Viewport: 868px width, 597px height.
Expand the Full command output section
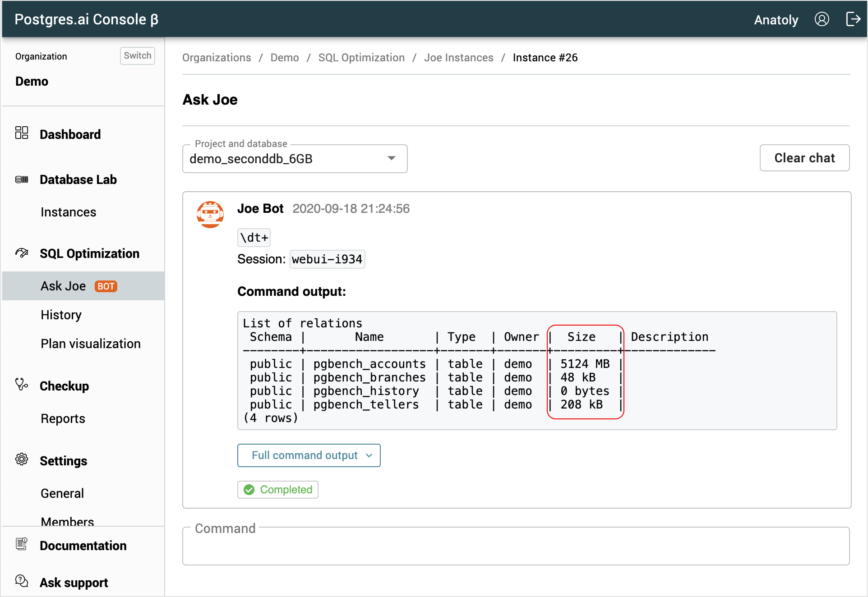coord(309,455)
